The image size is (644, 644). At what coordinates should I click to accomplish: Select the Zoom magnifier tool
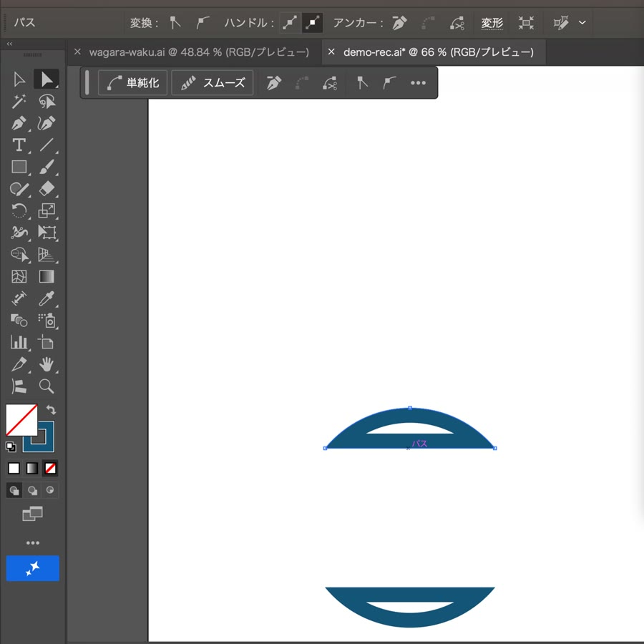(x=47, y=386)
